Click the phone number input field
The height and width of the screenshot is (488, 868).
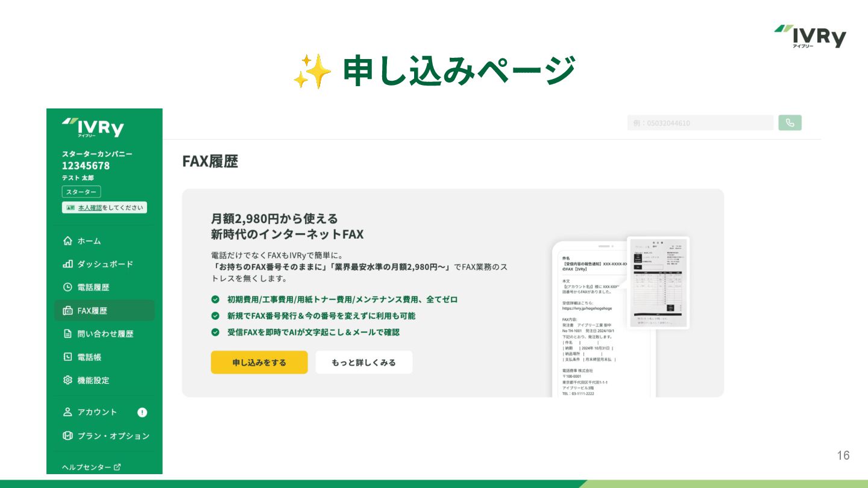click(x=700, y=123)
